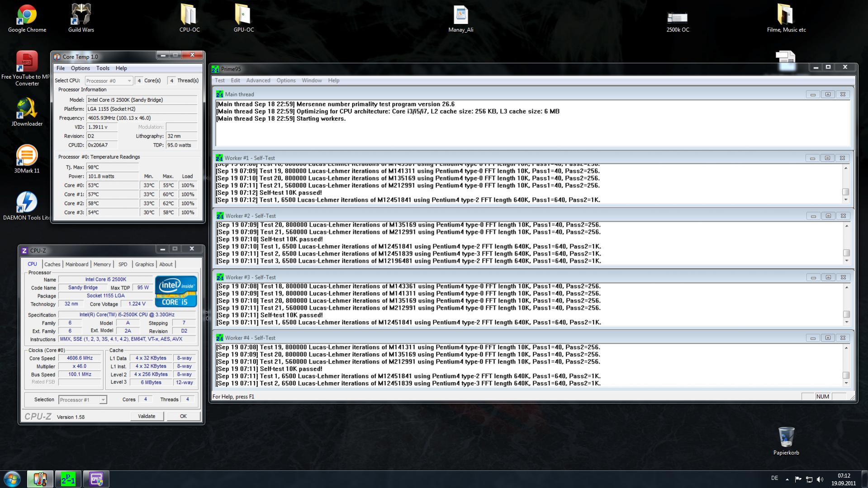Show hidden tray icons arrow

pyautogui.click(x=787, y=479)
